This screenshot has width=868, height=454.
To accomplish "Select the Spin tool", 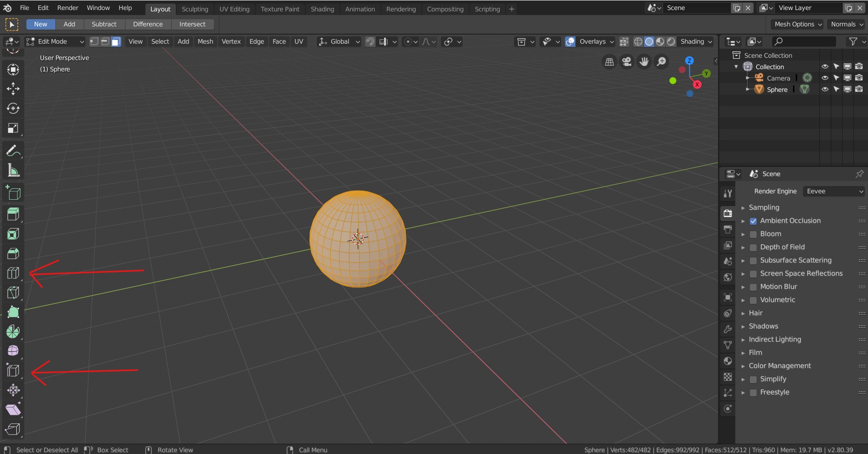I will [x=13, y=332].
